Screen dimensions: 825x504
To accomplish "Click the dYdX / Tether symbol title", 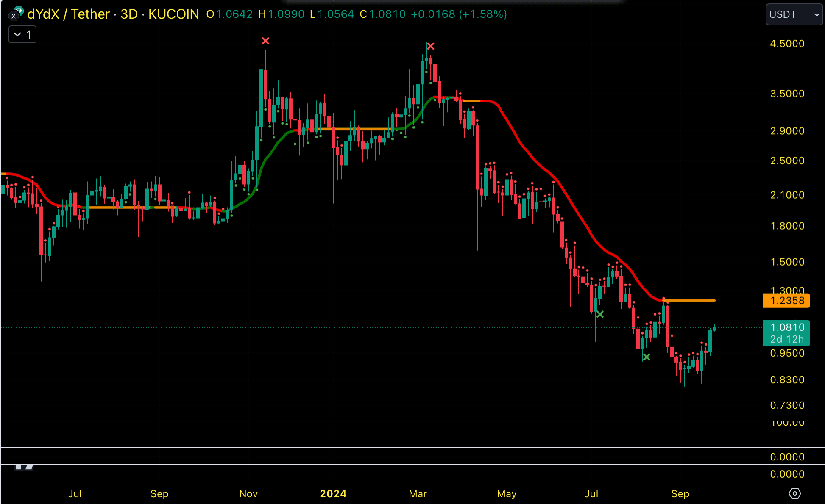I will (69, 14).
